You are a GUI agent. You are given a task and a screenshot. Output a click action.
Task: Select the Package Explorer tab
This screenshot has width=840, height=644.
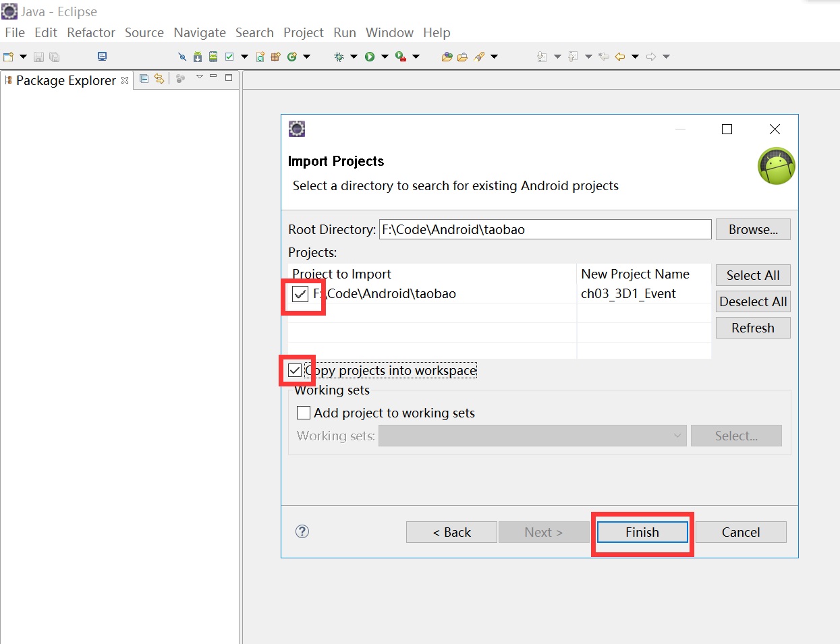click(65, 80)
